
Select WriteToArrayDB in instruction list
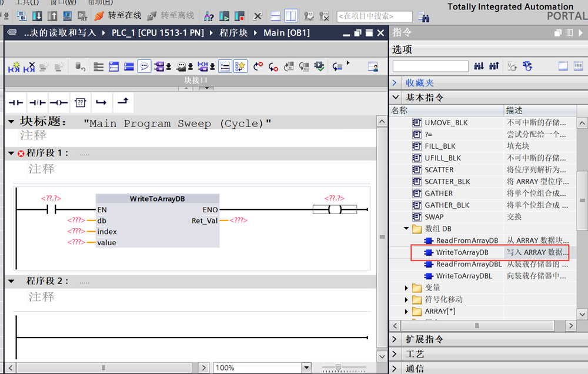point(462,252)
